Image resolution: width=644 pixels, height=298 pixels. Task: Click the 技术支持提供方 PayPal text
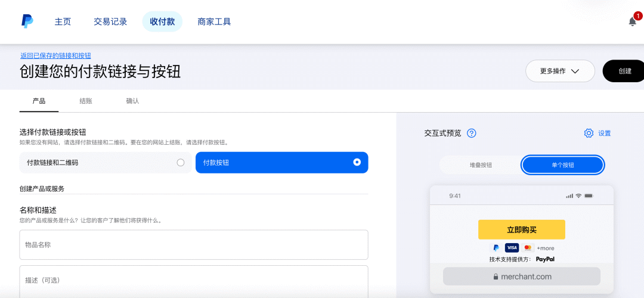522,259
